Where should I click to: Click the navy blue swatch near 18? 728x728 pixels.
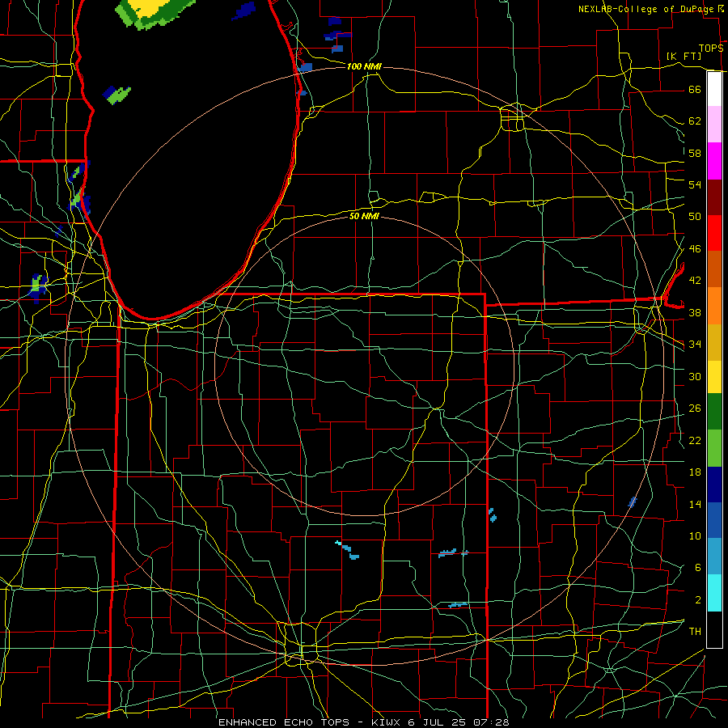click(714, 485)
